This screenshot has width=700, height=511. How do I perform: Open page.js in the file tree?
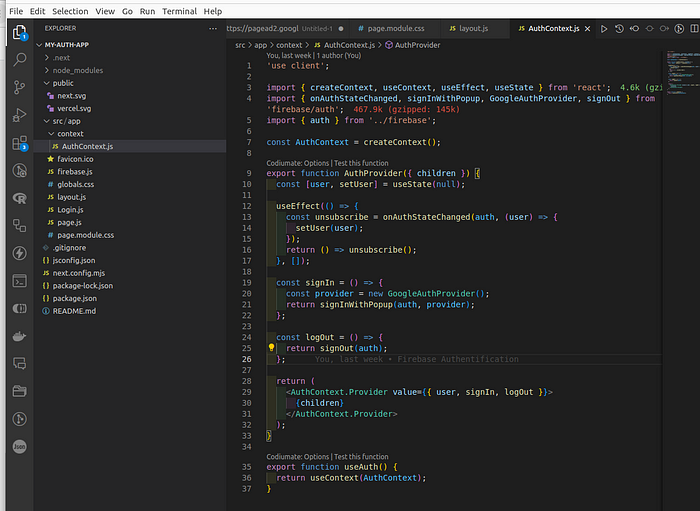130,222
